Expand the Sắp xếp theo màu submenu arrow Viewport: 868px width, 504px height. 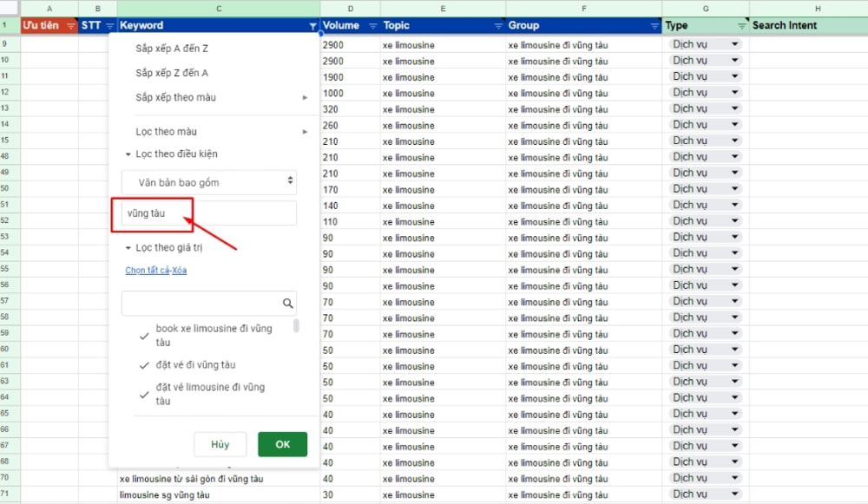305,97
